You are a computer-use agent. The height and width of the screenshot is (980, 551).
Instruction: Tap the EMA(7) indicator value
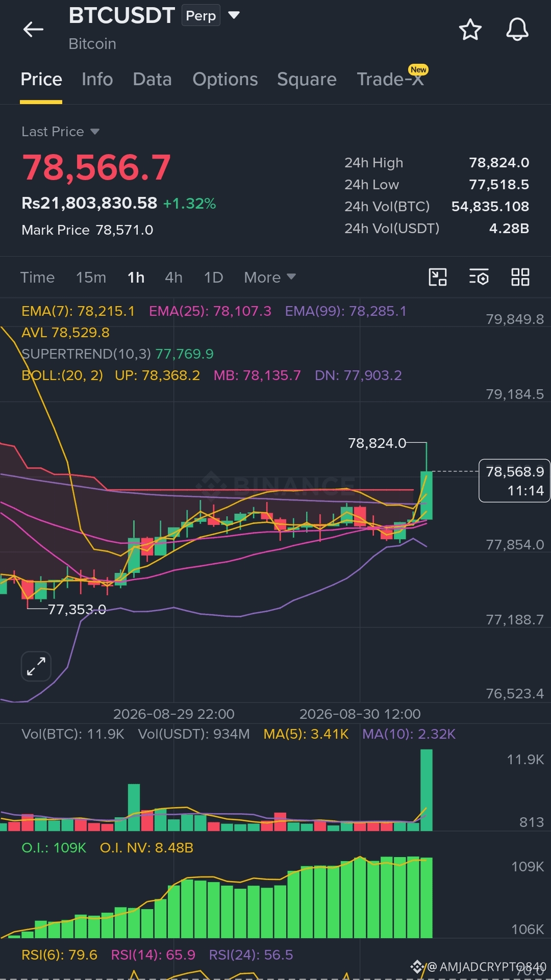pyautogui.click(x=78, y=311)
